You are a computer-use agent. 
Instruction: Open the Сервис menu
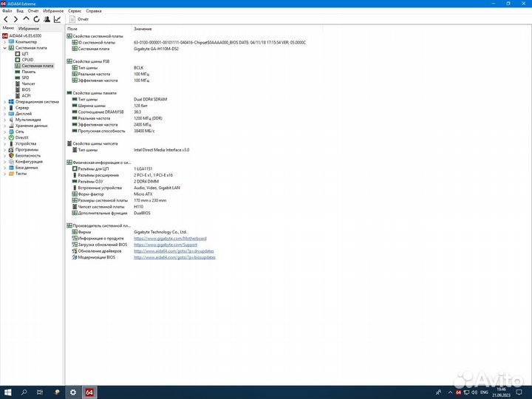pos(75,12)
